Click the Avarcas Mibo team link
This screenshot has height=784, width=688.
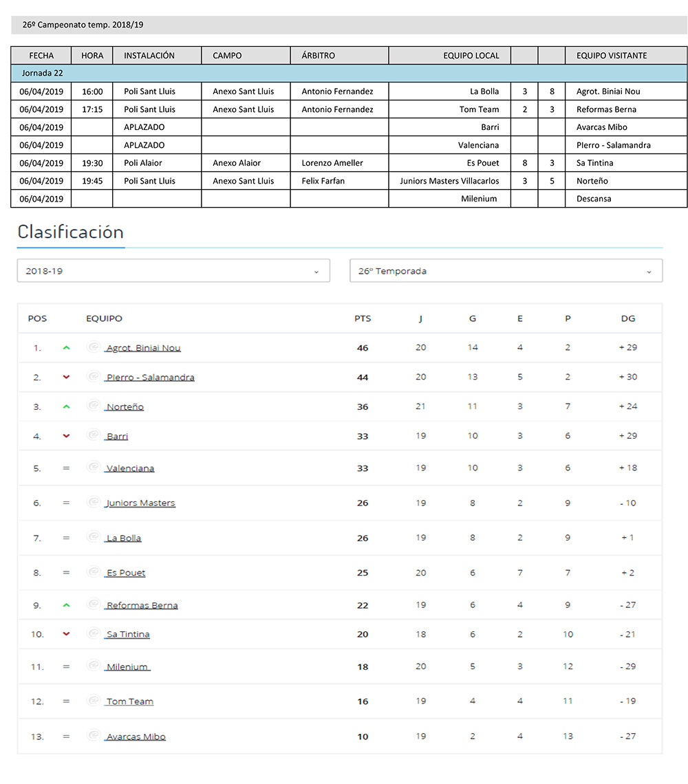click(136, 737)
